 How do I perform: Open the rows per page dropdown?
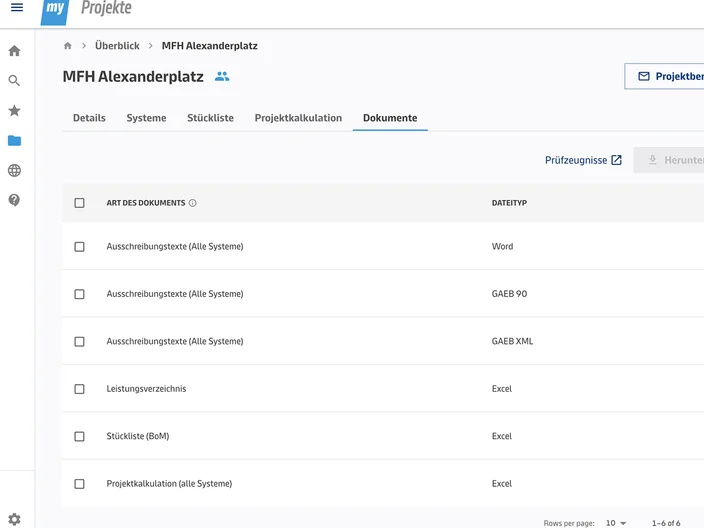click(616, 523)
